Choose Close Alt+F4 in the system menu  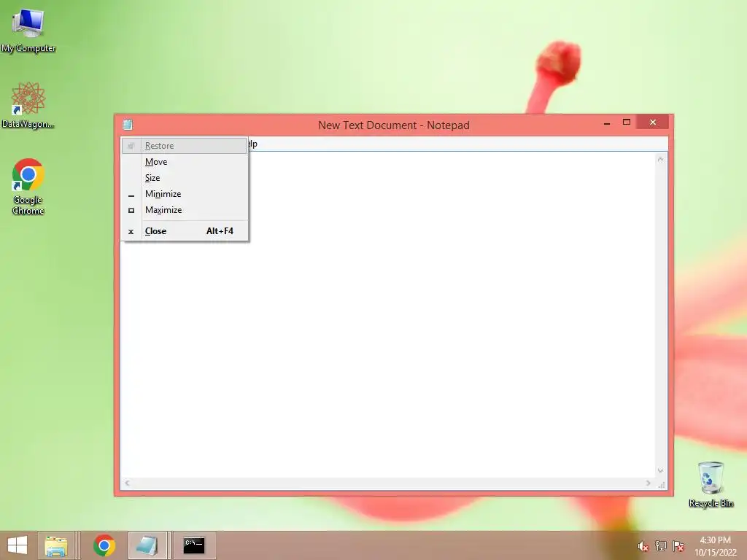[x=185, y=231]
